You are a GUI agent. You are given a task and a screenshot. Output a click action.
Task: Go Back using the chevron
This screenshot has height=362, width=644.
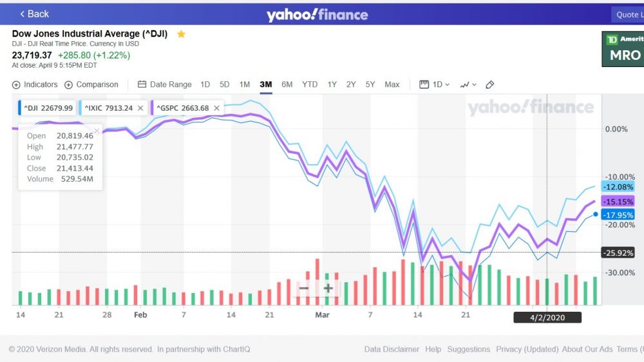click(x=23, y=14)
